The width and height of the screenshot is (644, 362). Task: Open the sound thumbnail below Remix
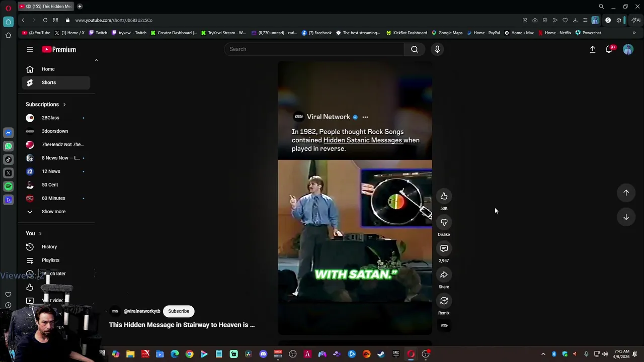click(444, 325)
